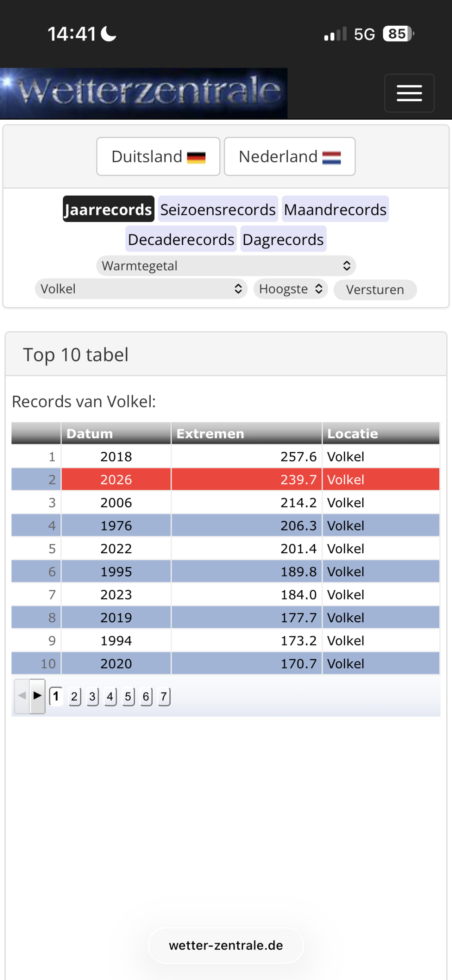Select Duitsland with German flag
The height and width of the screenshot is (980, 452).
158,156
